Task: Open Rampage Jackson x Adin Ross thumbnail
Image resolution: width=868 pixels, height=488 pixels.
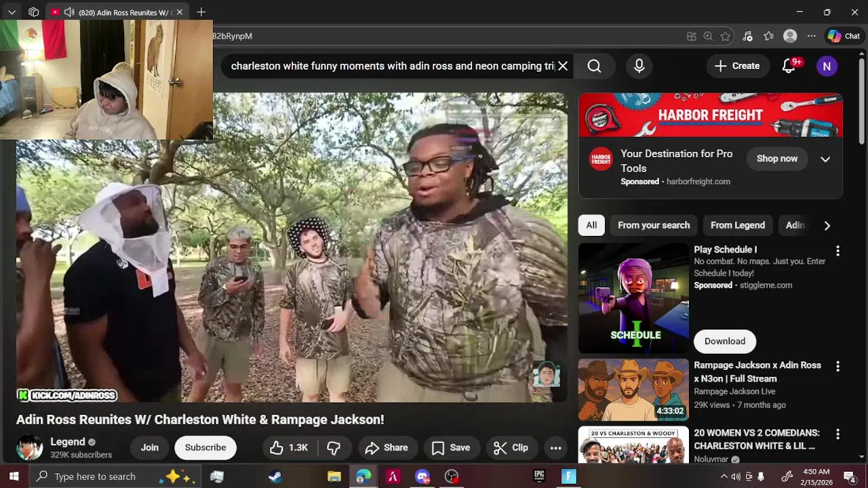Action: (633, 390)
